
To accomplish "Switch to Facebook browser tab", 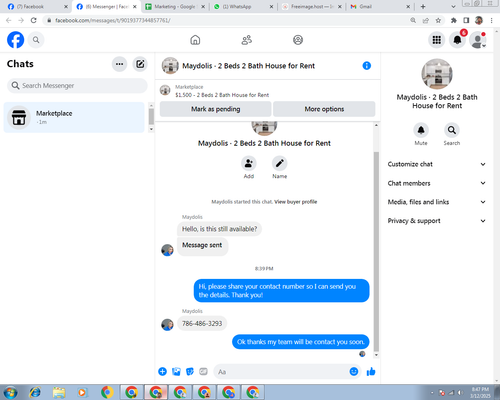I will [x=37, y=7].
